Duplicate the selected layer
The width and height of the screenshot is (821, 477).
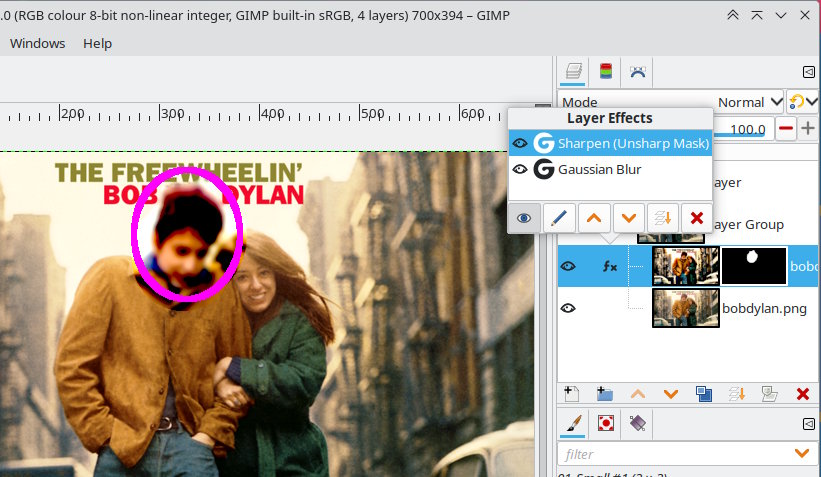(x=703, y=394)
